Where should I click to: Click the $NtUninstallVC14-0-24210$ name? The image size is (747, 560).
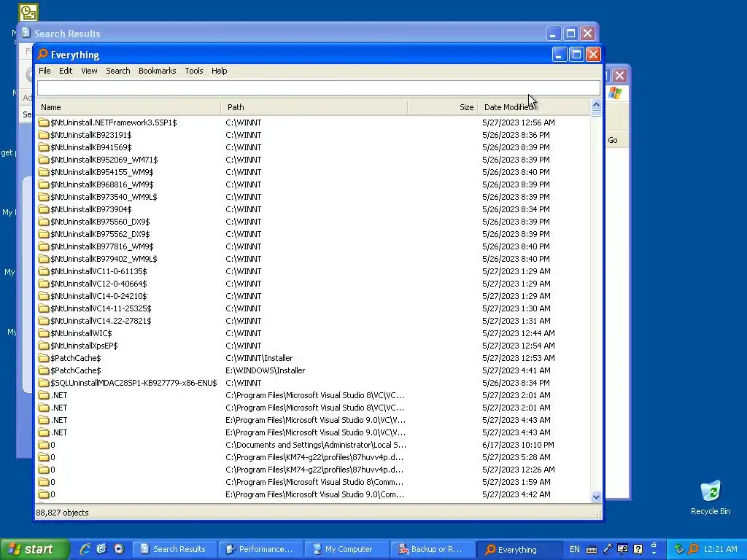98,296
